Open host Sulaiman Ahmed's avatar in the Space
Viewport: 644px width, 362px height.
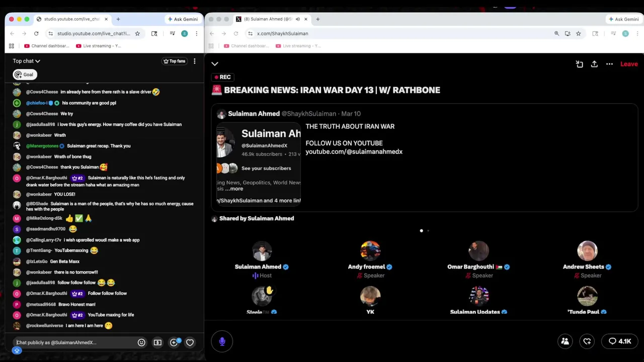coord(262,251)
